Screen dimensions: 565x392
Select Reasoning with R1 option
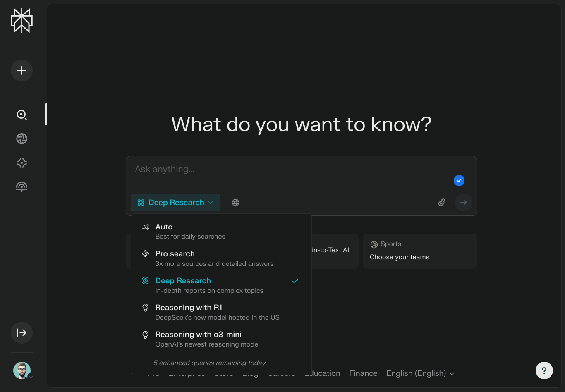[x=221, y=312]
